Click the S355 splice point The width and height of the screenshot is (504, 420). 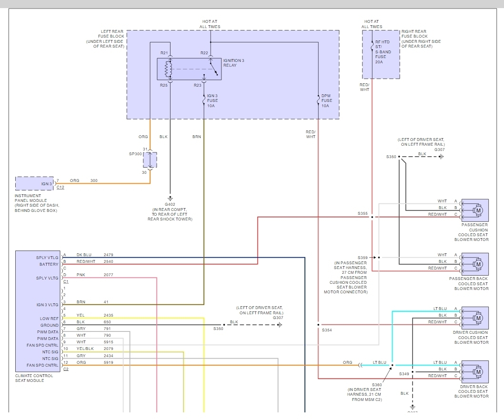pos(372,217)
